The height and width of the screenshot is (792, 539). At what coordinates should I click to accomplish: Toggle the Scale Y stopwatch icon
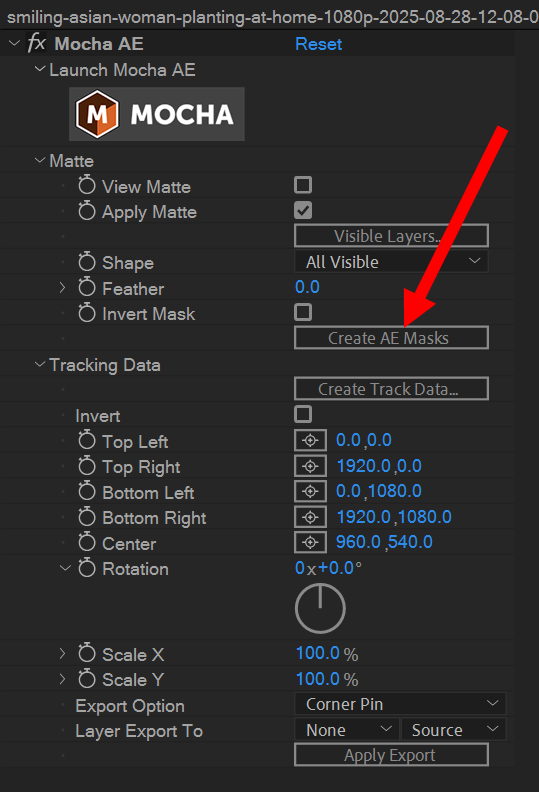pyautogui.click(x=87, y=678)
